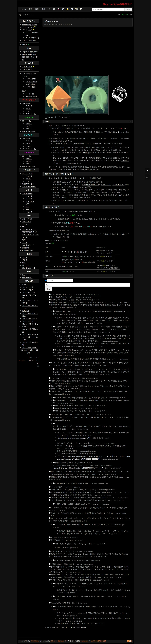Go to Top breadcrumb link
This screenshot has width=151, height=644.
[x=20, y=15]
